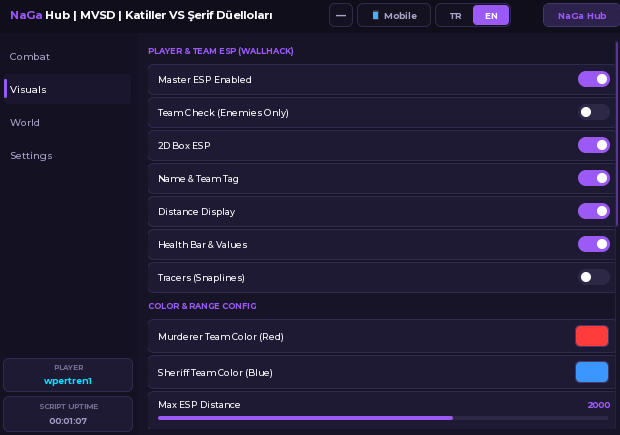
Task: Click the Max ESP Distance label
Action: click(x=199, y=405)
